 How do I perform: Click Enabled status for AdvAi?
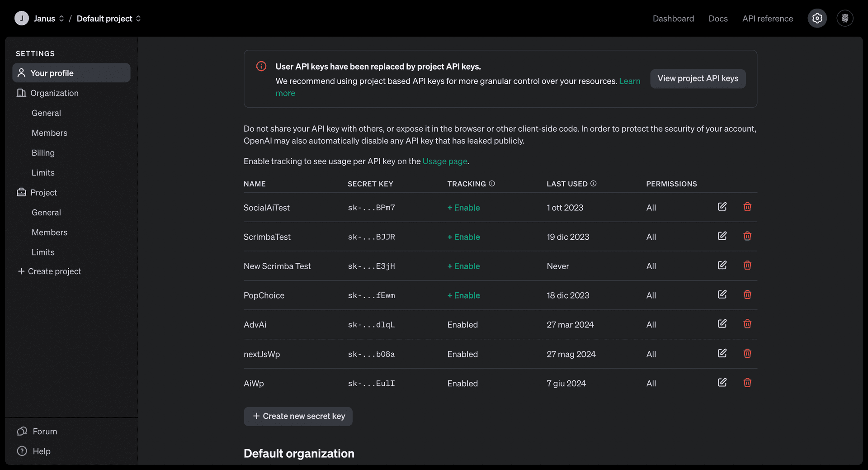coord(462,325)
